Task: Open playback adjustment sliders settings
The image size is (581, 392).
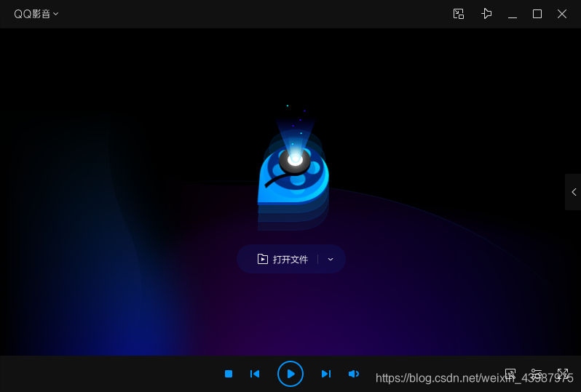Action: 536,373
